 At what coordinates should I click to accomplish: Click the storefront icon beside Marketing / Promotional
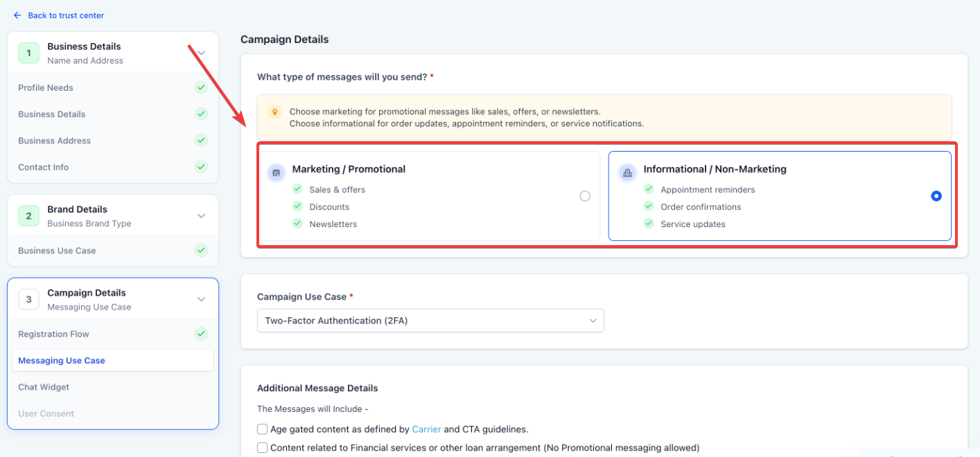click(x=277, y=172)
